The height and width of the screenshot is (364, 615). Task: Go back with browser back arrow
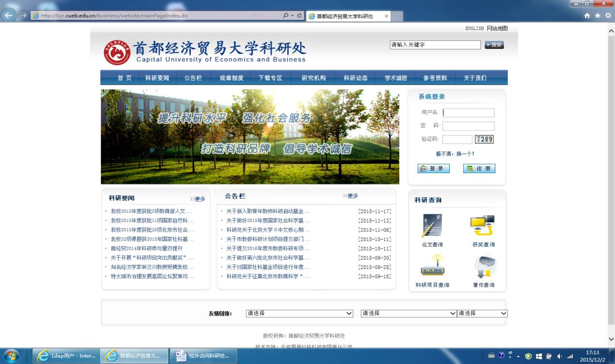9,15
